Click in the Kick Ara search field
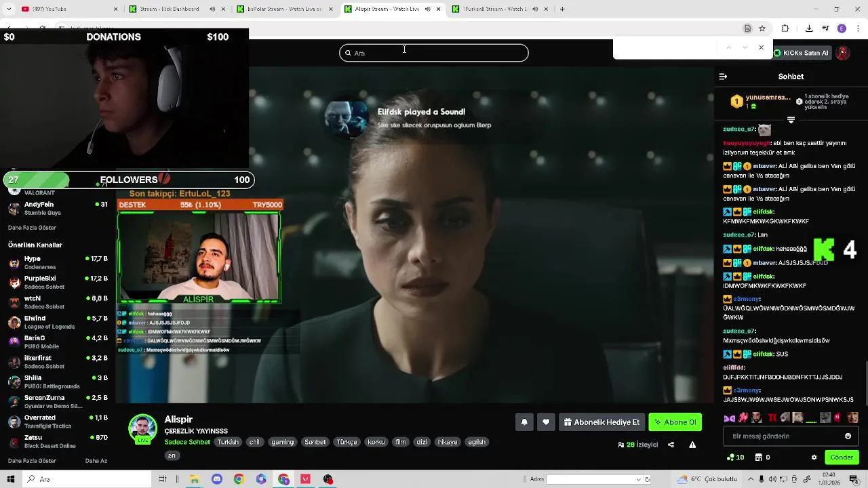Screen dimensions: 868x488 point(434,53)
